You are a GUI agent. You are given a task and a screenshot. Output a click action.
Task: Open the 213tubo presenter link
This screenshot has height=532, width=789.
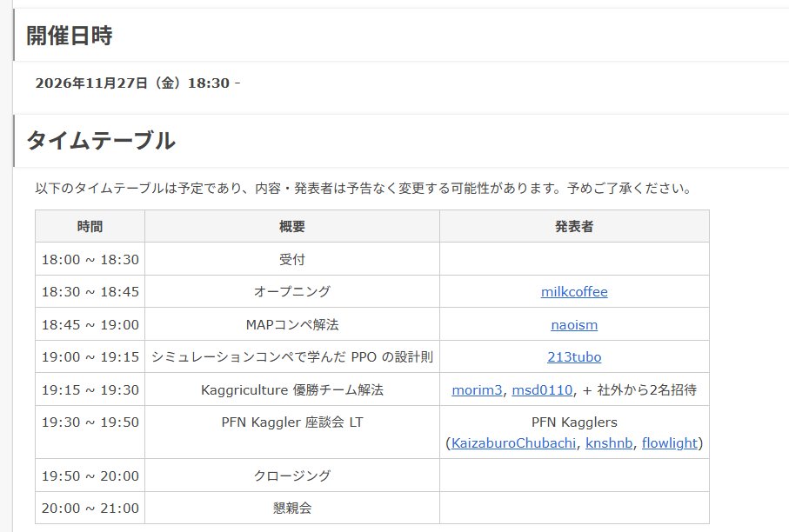574,357
